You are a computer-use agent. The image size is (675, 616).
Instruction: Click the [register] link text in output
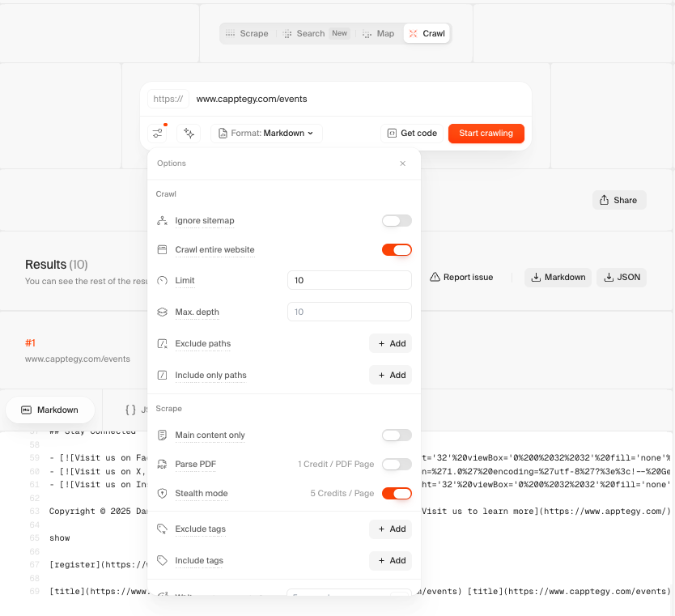[75, 565]
